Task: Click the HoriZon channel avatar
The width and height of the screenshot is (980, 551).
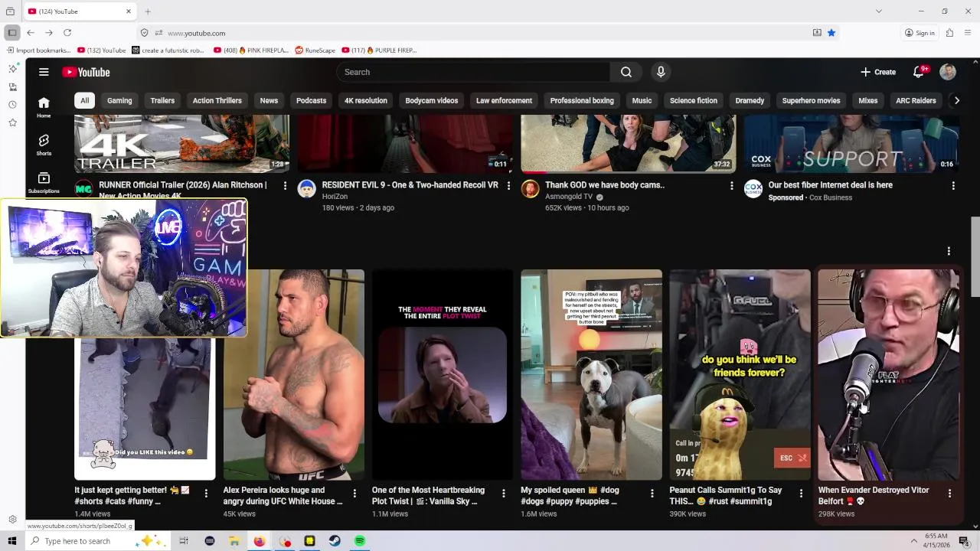Action: (307, 189)
